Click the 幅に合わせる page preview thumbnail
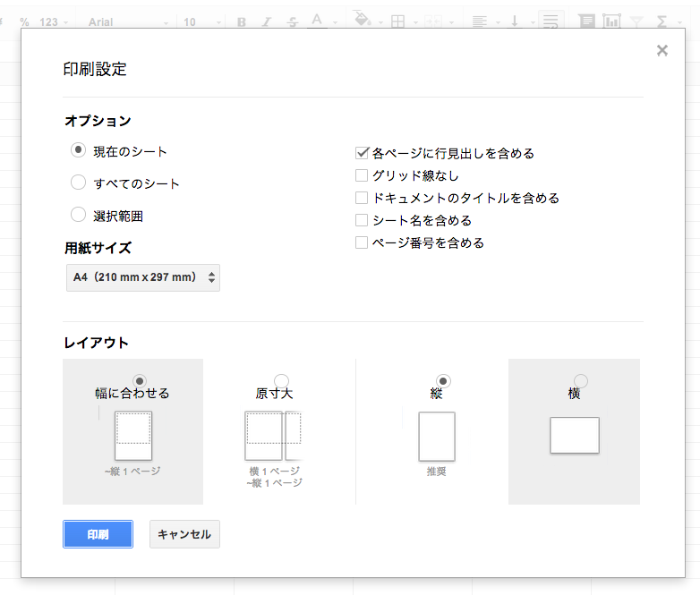Screen dimensions: 700x595 point(133,436)
